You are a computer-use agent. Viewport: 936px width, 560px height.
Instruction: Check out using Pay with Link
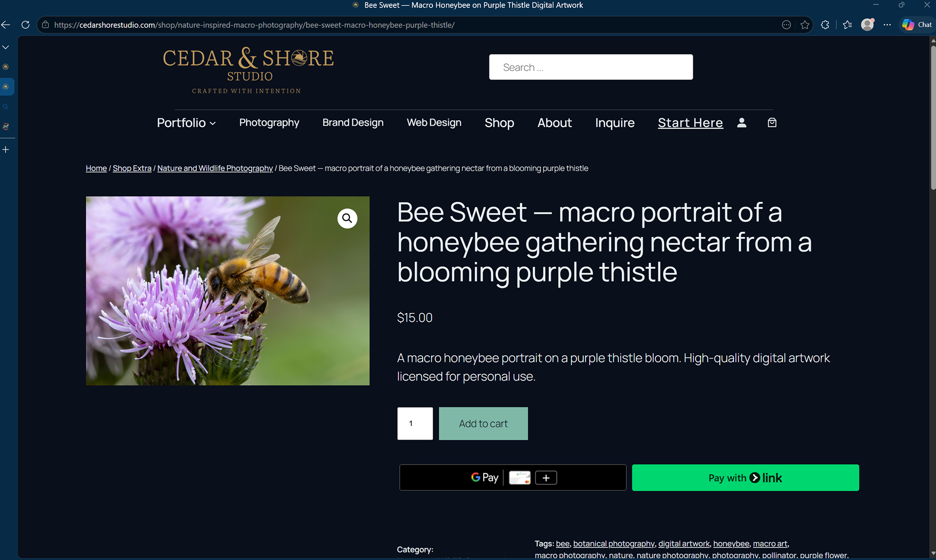[x=745, y=478]
